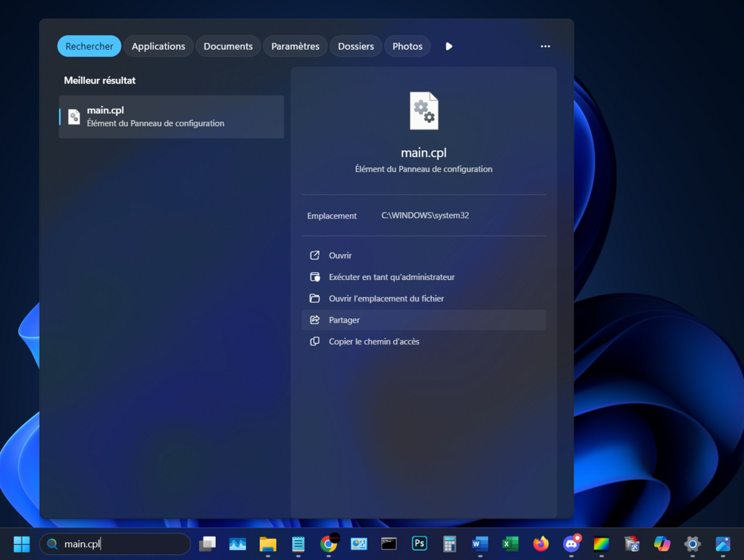744x560 pixels.
Task: Open Copilot from the taskbar
Action: 662,544
